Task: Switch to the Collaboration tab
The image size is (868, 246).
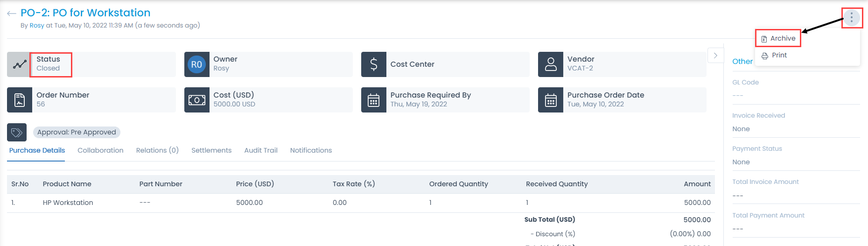Action: pyautogui.click(x=100, y=150)
